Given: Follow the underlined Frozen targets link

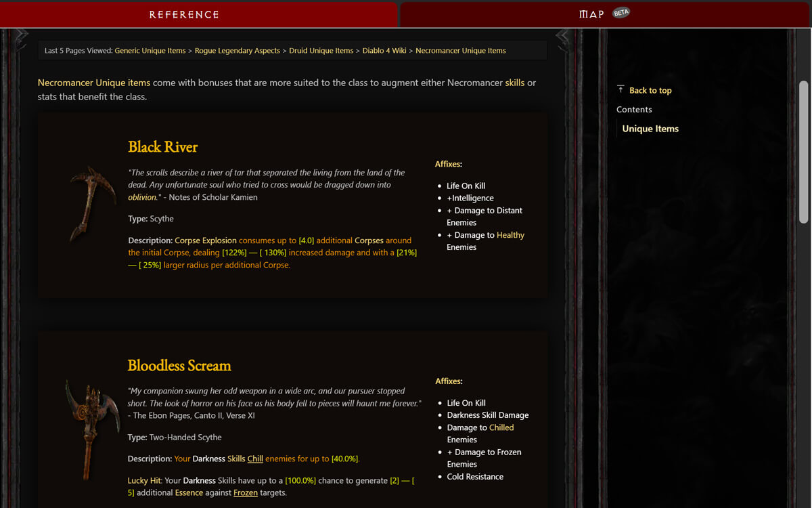Looking at the screenshot, I should tap(246, 492).
